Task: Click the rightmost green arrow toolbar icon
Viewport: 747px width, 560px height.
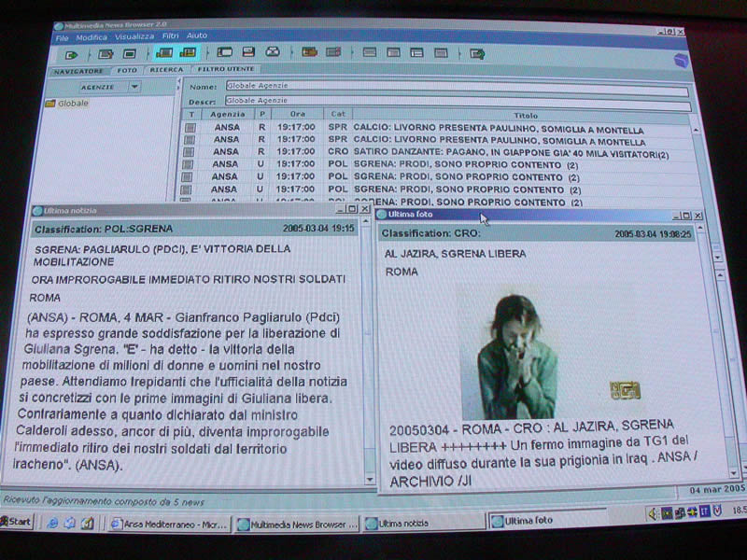Action: pyautogui.click(x=477, y=54)
